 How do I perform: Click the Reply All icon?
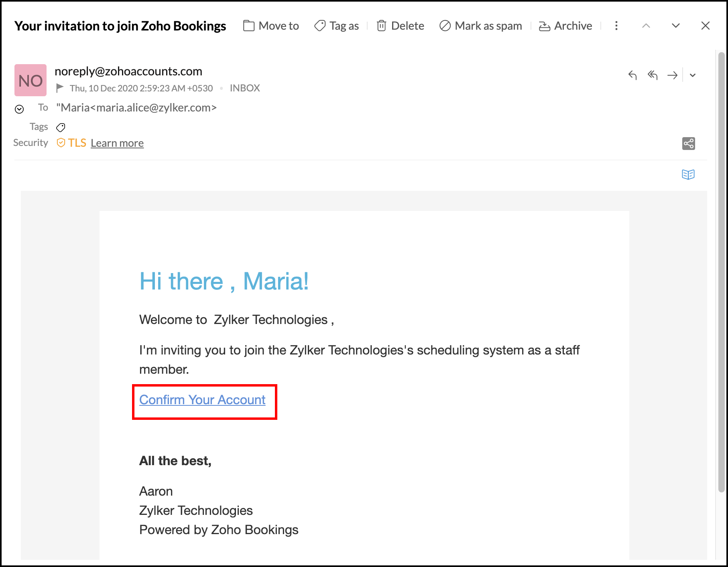(653, 75)
